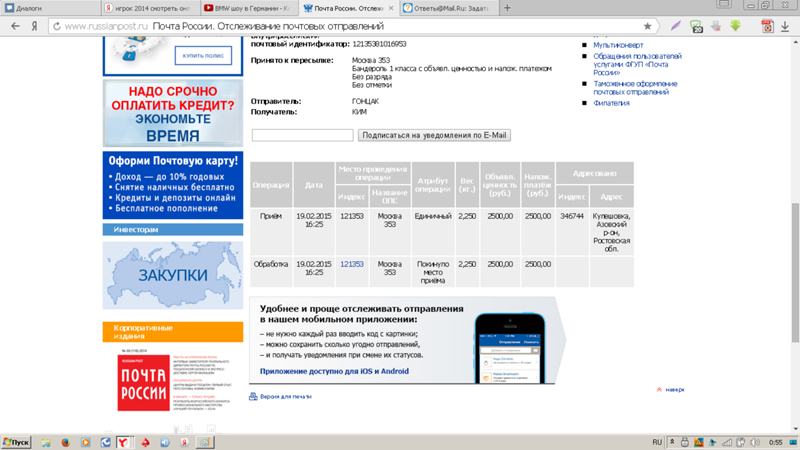Open the Мультиконверт link

[618, 45]
